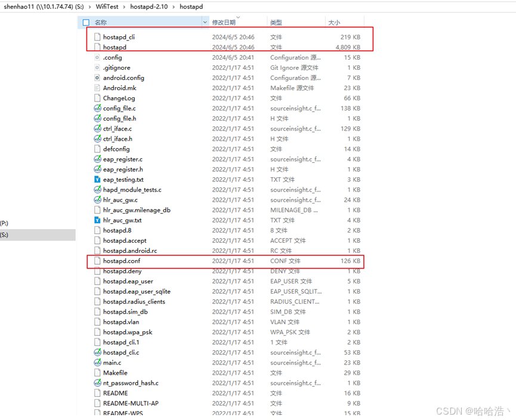Sort files by the 类型 column header
Viewport: 516px width, 420px height.
276,23
